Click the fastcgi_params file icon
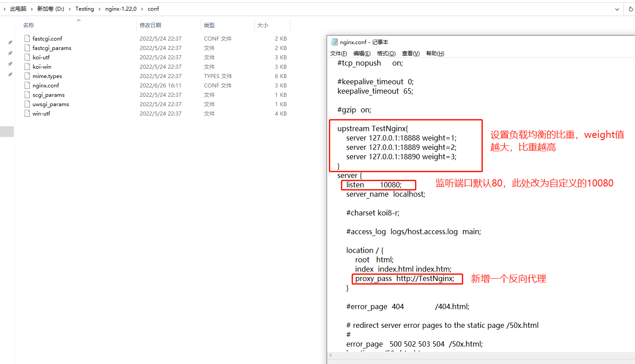 (x=27, y=48)
